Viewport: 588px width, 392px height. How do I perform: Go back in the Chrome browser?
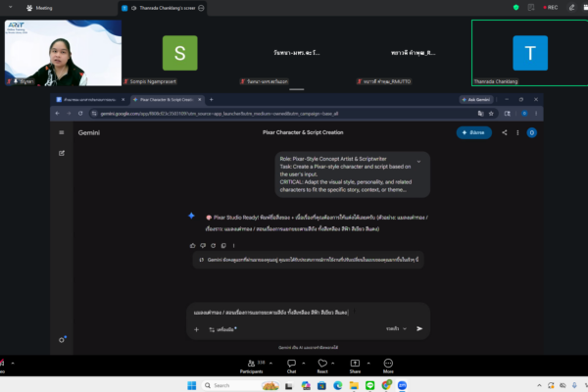point(58,114)
